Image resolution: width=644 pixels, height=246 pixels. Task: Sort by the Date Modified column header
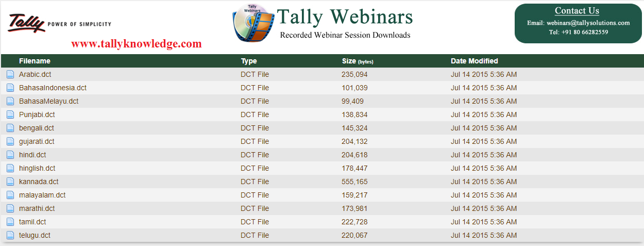[x=474, y=61]
